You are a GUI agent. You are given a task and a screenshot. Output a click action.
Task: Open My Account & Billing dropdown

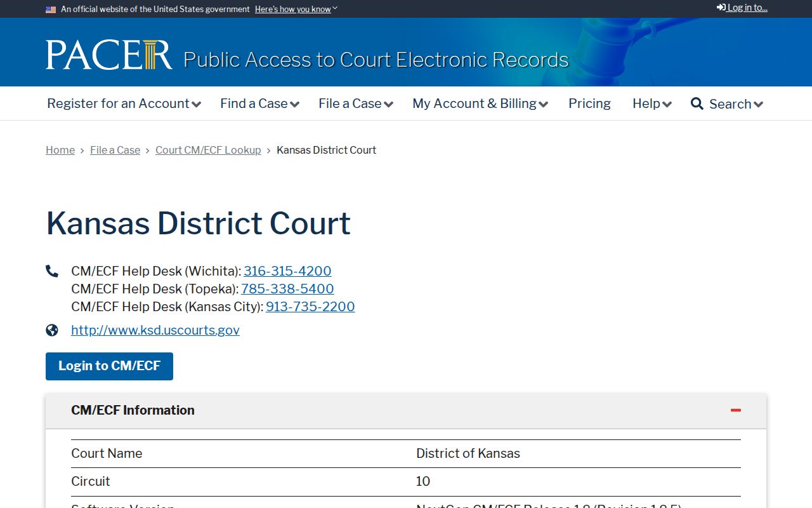click(480, 104)
